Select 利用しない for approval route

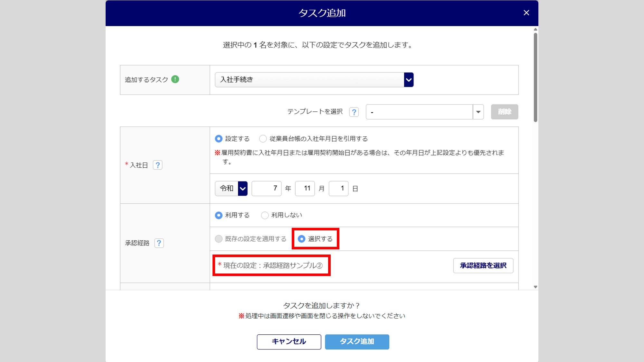point(265,215)
